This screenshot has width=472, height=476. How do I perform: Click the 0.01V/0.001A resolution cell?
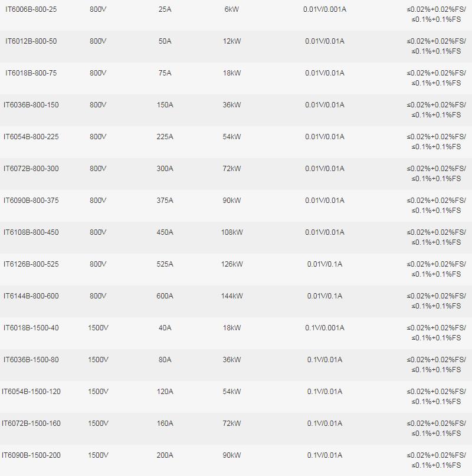point(324,9)
